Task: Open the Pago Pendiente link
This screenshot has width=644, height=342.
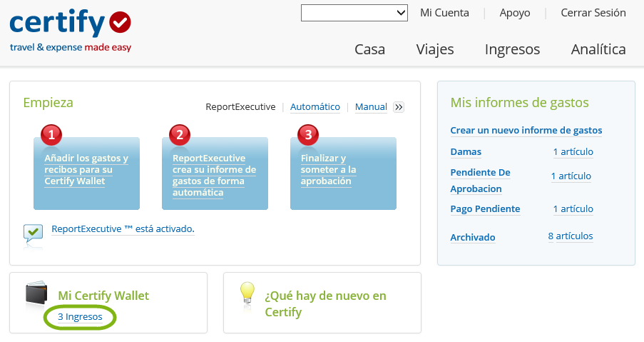Action: tap(485, 208)
